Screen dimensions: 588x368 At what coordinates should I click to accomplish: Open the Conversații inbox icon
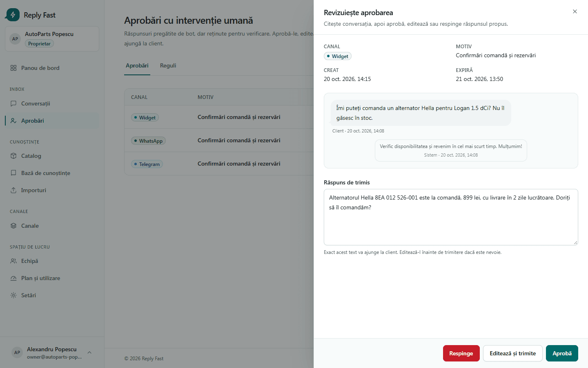(13, 103)
